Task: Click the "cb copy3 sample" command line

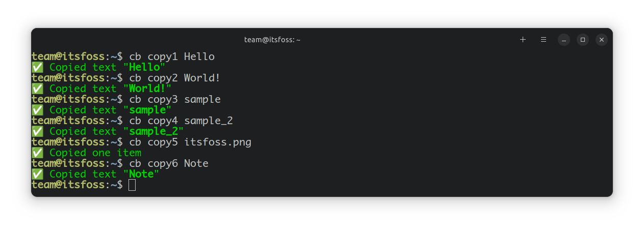Action: (x=175, y=99)
